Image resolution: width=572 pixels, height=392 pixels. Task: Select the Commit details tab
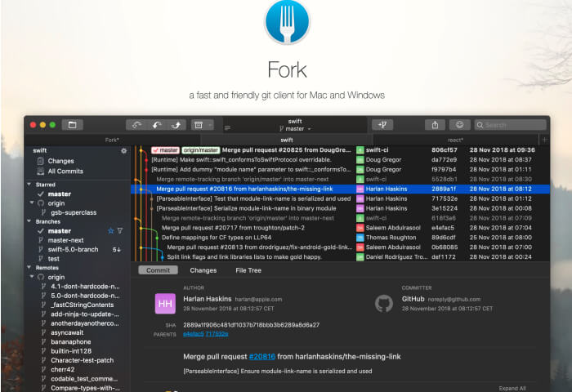[x=158, y=270]
